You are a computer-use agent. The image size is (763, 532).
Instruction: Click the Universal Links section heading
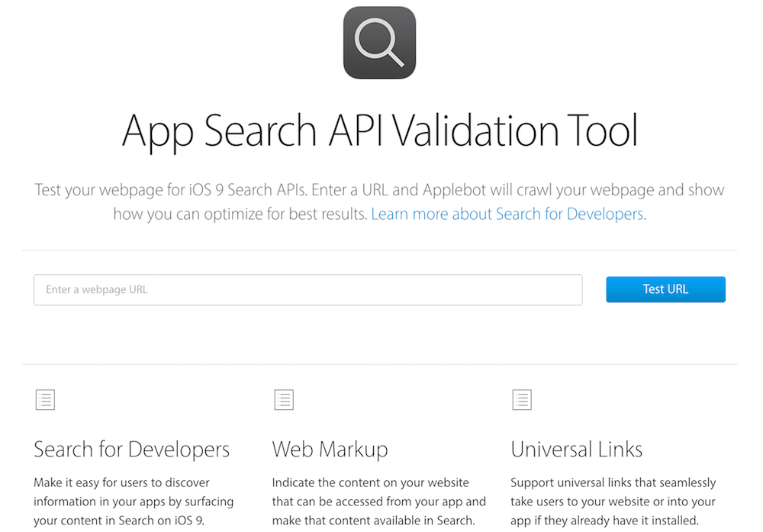[x=576, y=450]
